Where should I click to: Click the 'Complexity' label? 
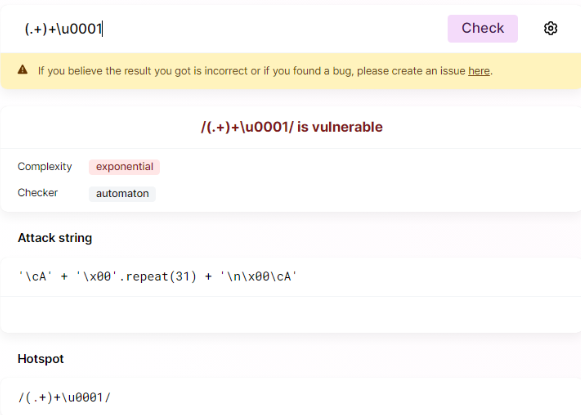tap(45, 167)
